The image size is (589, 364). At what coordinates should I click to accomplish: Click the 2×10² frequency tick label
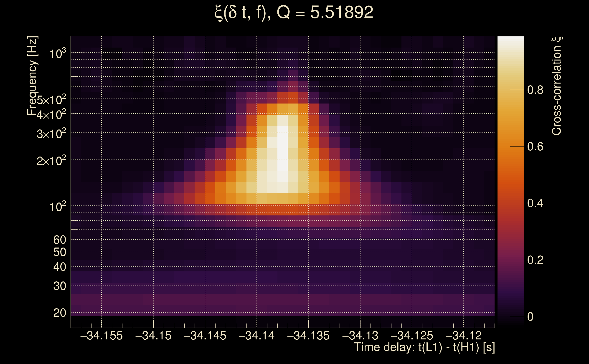pos(51,161)
